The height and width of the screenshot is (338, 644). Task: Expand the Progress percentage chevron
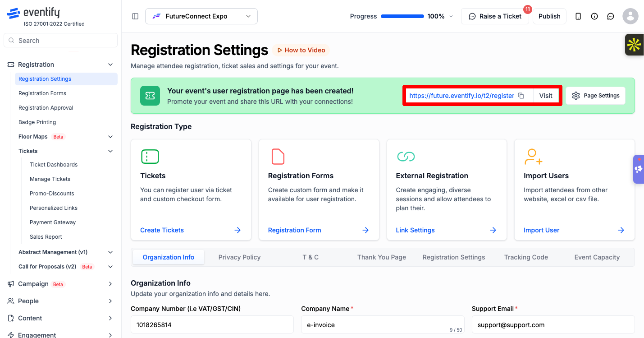[451, 16]
